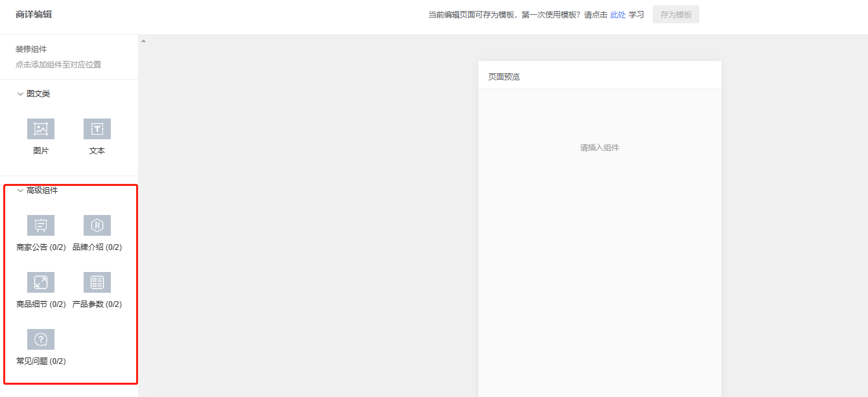Select the 商品细节 product detail icon
This screenshot has height=397, width=868.
click(41, 282)
